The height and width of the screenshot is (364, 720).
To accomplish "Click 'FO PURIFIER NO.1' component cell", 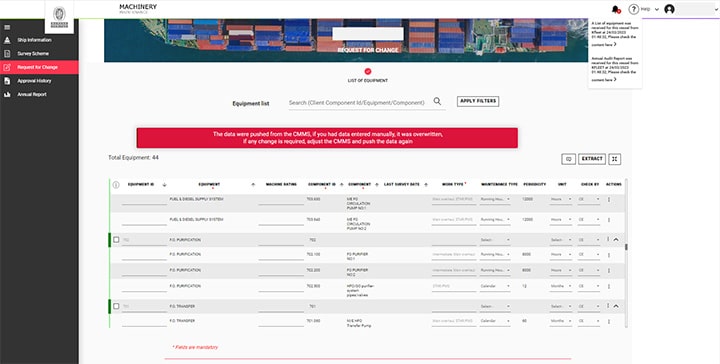I will [x=357, y=256].
